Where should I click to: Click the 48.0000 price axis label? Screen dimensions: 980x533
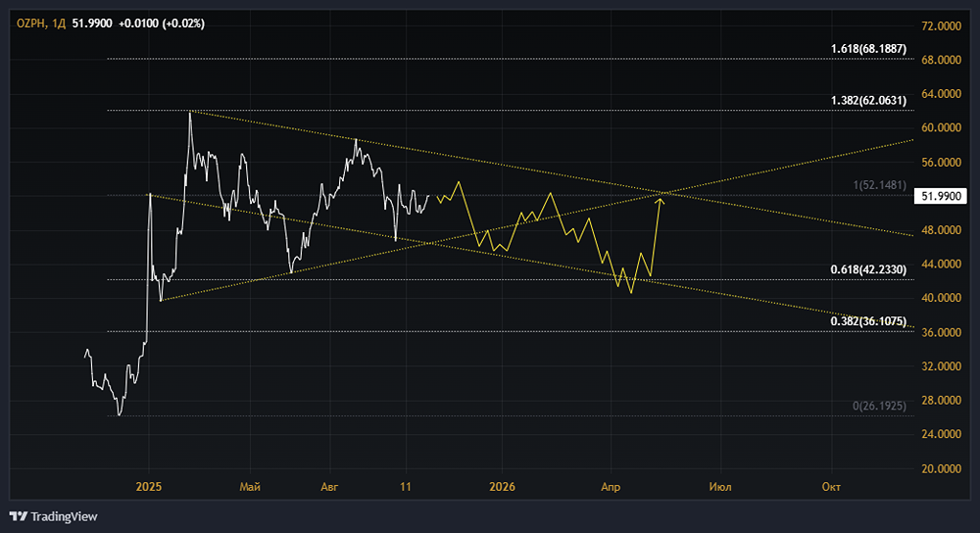tap(941, 230)
